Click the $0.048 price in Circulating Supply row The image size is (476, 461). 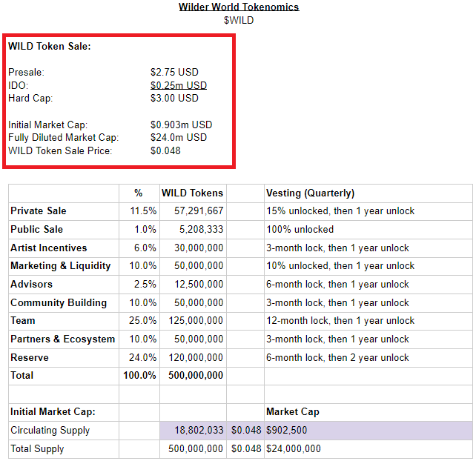point(246,431)
